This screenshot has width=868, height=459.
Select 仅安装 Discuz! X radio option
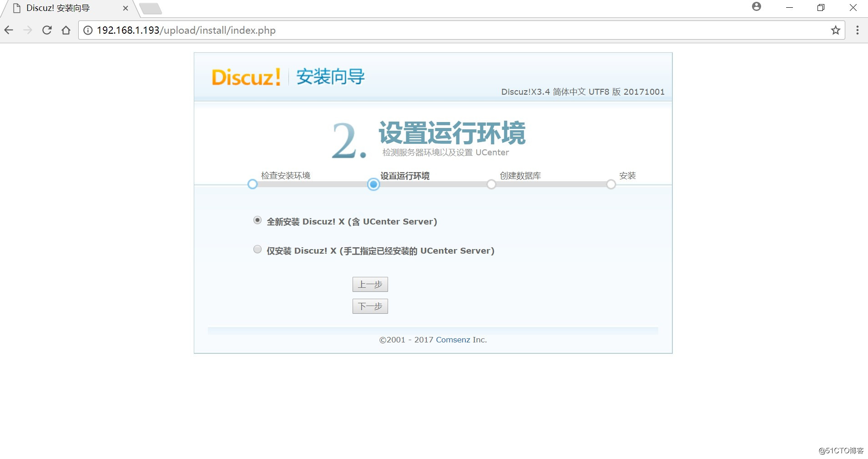pos(257,250)
